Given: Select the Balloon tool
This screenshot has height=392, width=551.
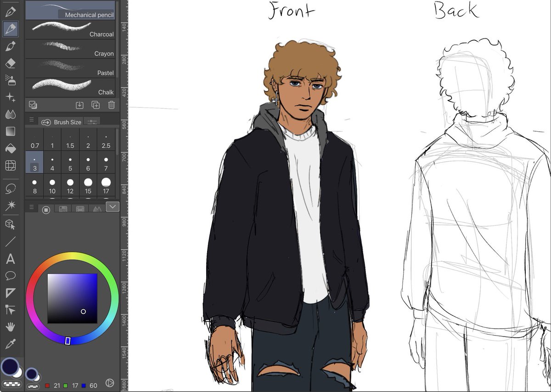Looking at the screenshot, I should pos(10,276).
